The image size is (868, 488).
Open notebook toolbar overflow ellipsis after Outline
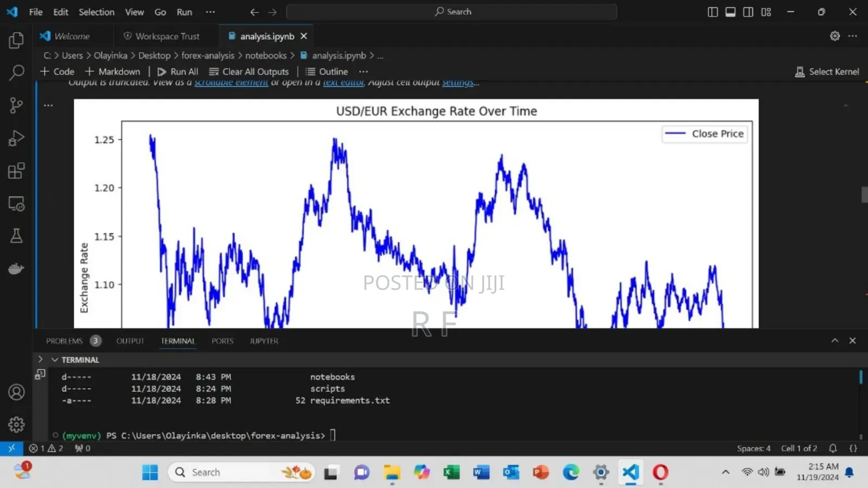363,71
